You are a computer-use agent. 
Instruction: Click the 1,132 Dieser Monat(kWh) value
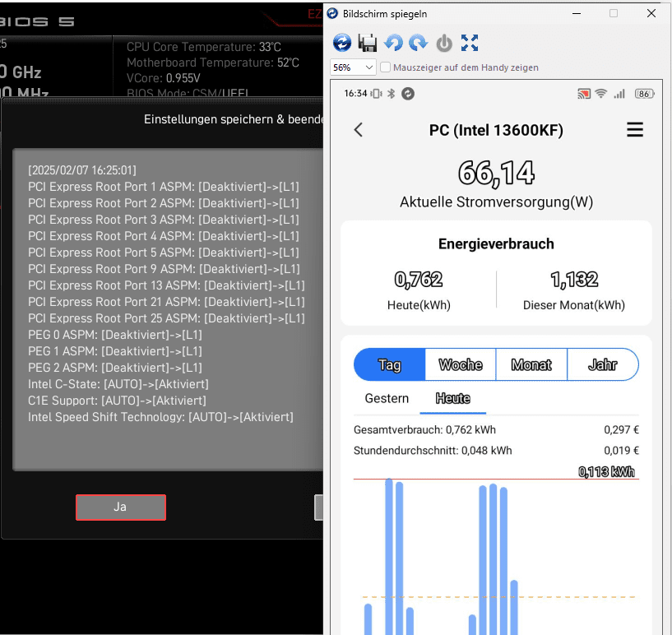click(x=574, y=280)
